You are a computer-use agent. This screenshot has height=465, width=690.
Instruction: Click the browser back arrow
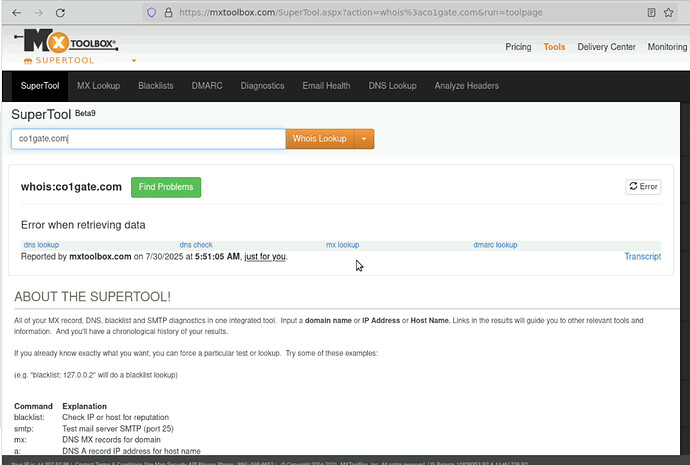[13, 13]
